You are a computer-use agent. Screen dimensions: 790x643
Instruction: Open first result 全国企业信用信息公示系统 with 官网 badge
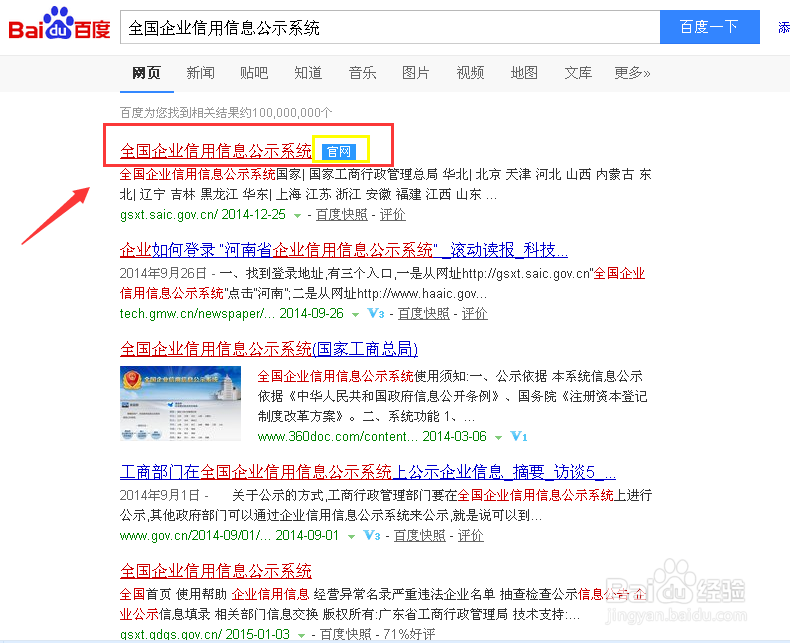[216, 151]
